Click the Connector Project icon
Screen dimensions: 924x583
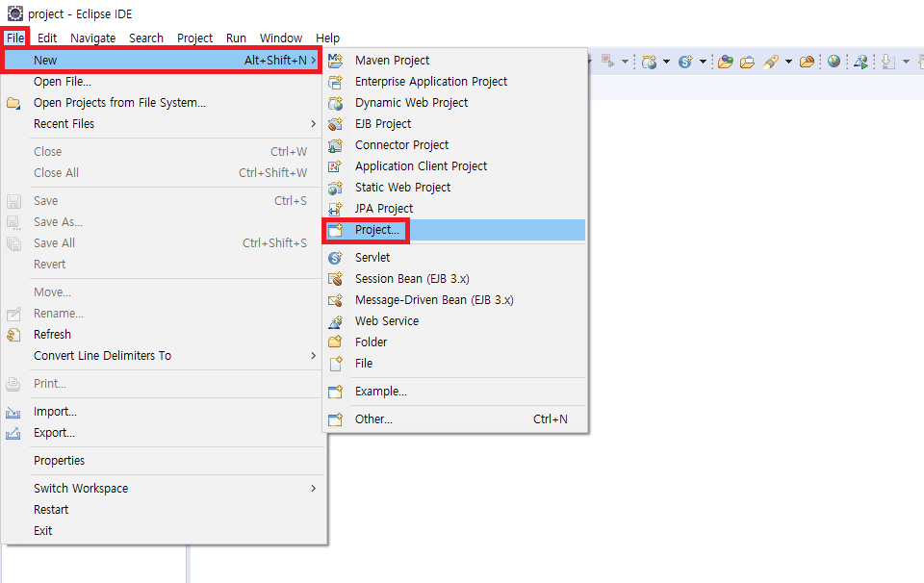(x=335, y=145)
